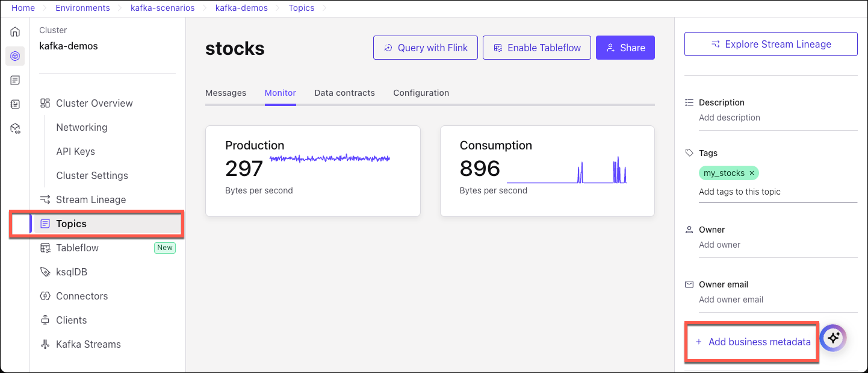Open the notebook icon in the leftmost rail

point(15,104)
